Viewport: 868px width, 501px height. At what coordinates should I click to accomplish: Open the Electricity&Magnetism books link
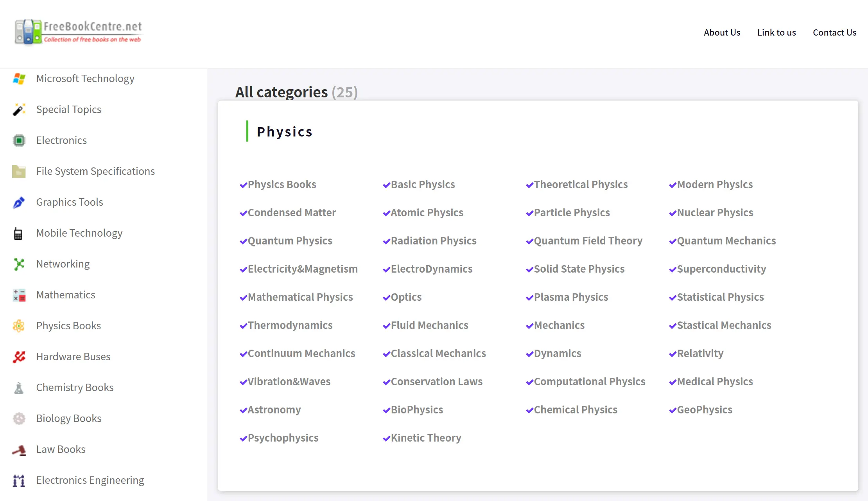tap(302, 269)
